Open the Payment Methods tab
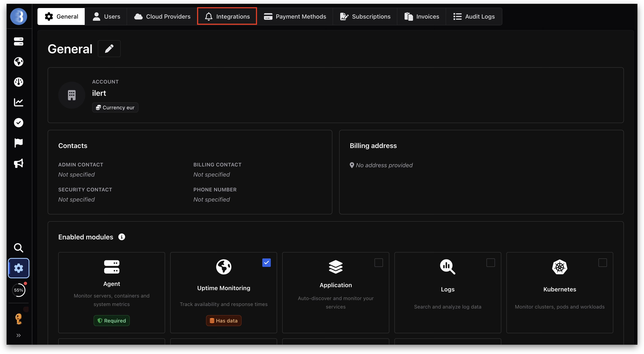This screenshot has height=354, width=644. click(295, 16)
